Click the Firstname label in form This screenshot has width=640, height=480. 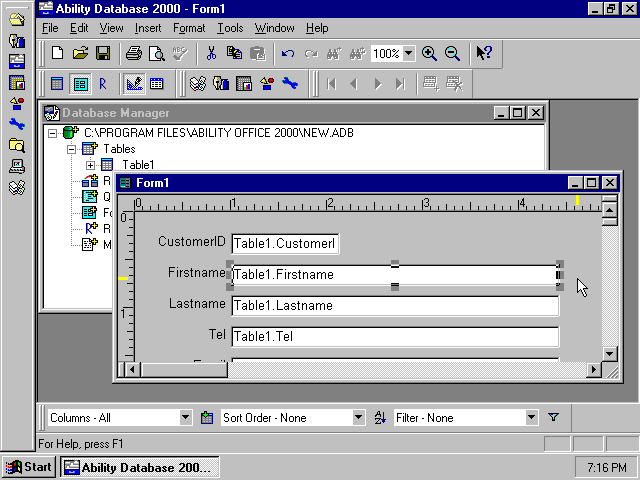[197, 272]
